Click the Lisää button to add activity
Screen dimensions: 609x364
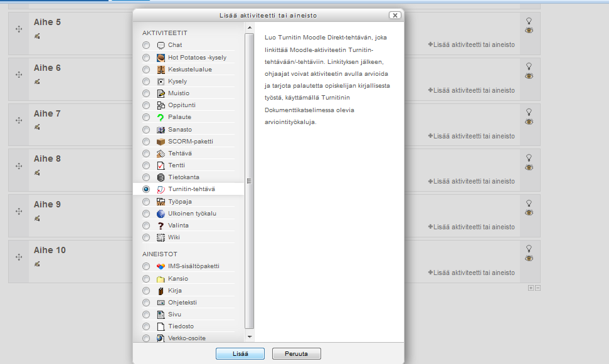tap(240, 354)
